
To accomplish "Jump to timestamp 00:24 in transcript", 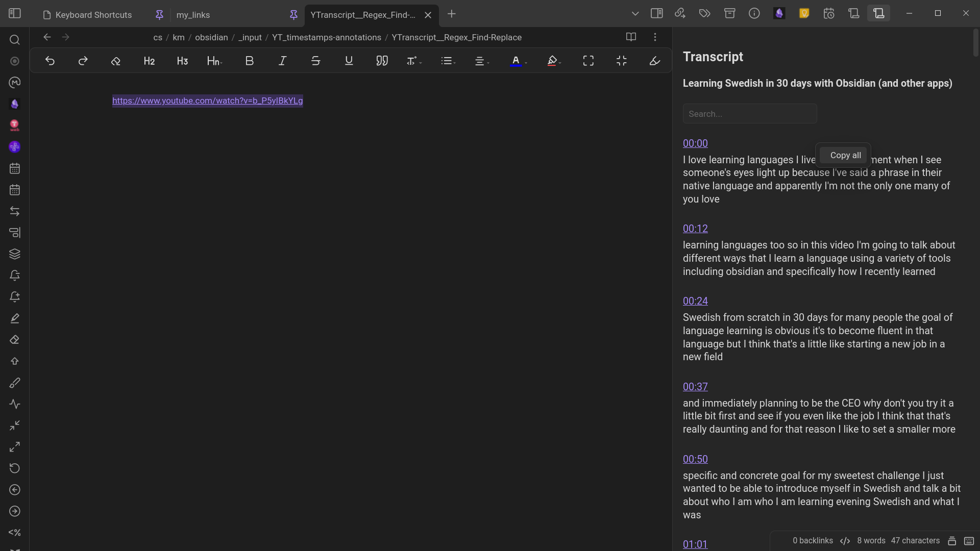I will pyautogui.click(x=695, y=301).
